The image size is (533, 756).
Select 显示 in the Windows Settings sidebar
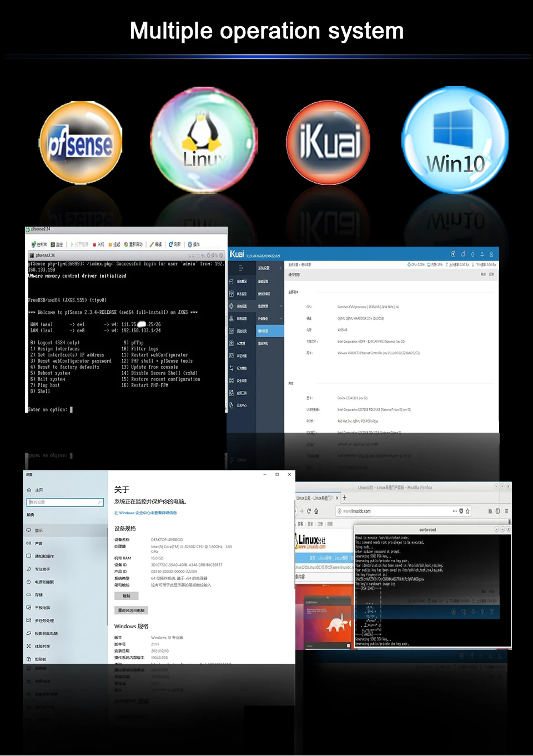pos(65,530)
